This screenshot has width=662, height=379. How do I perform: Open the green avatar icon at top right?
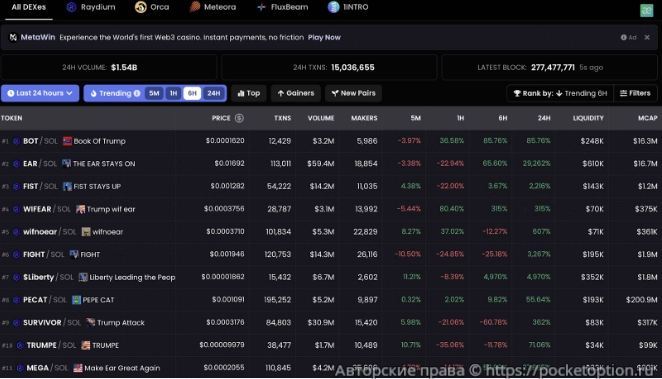point(646,10)
